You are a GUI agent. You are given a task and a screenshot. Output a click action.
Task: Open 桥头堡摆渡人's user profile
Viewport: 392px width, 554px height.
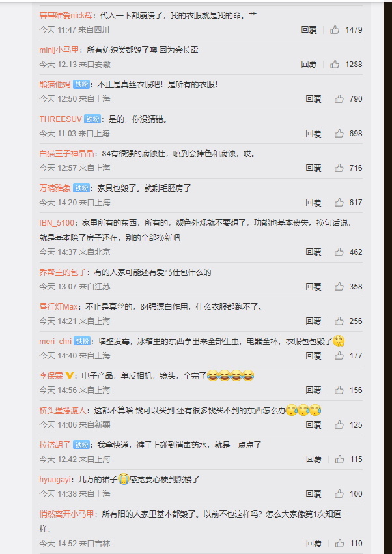pos(63,410)
